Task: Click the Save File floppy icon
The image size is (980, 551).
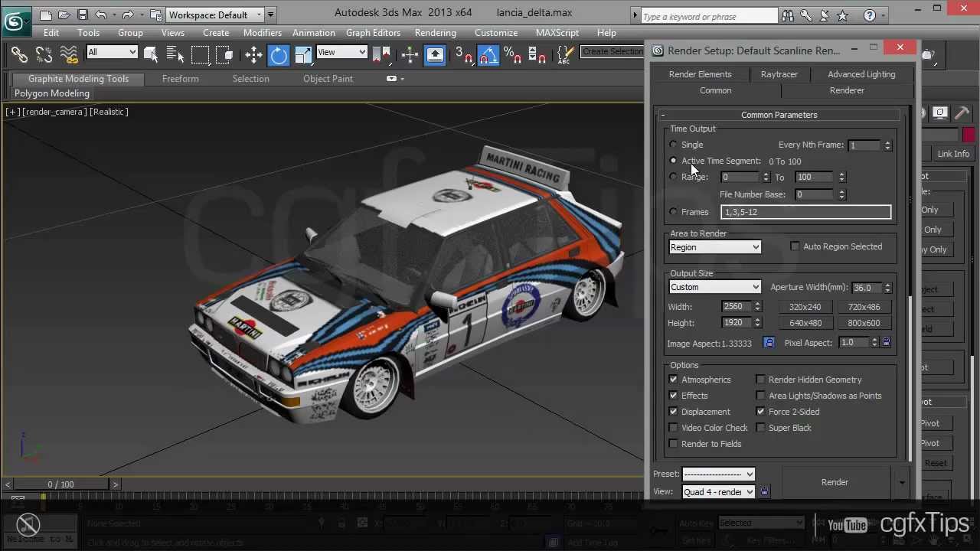Action: (x=82, y=15)
